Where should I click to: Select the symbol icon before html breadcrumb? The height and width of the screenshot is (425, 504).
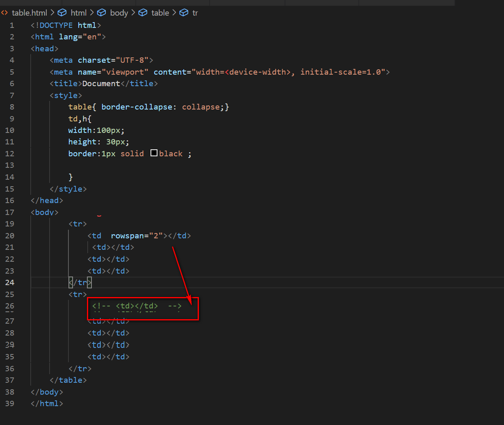(x=62, y=13)
